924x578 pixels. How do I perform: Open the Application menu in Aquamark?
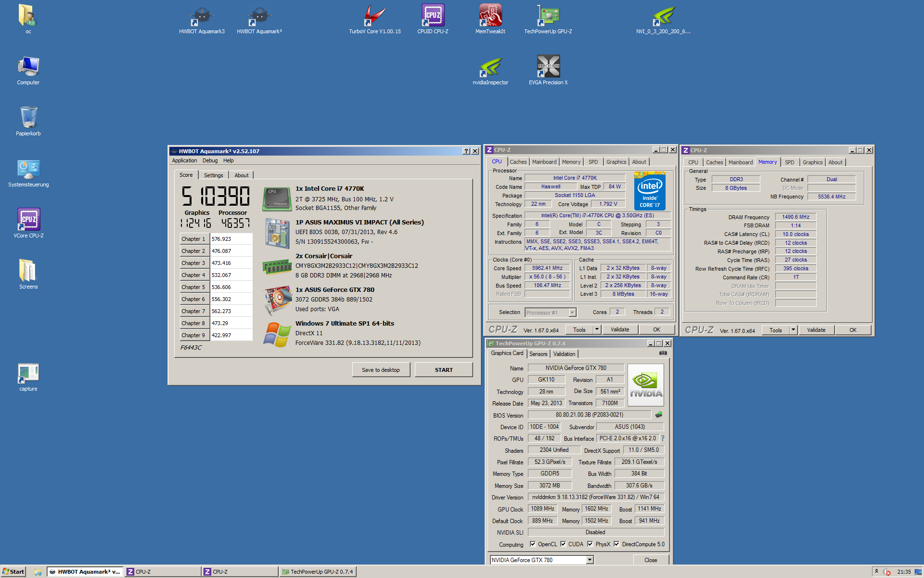coord(184,161)
